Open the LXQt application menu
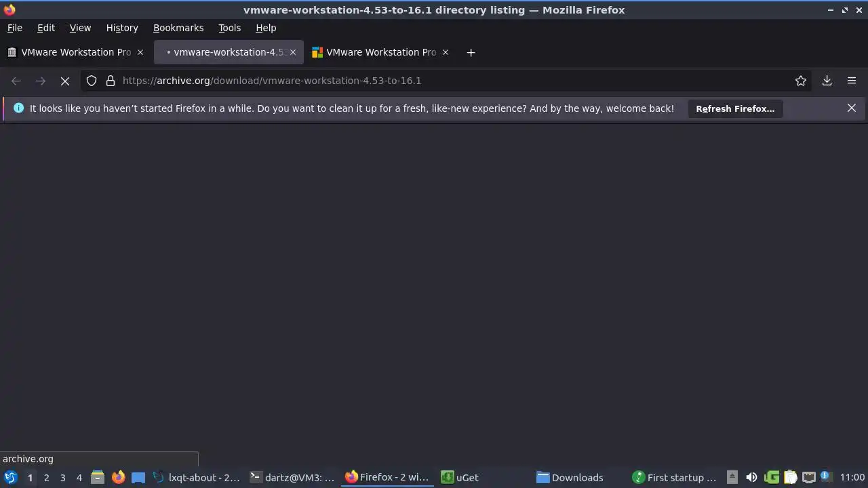The image size is (868, 488). [x=10, y=477]
